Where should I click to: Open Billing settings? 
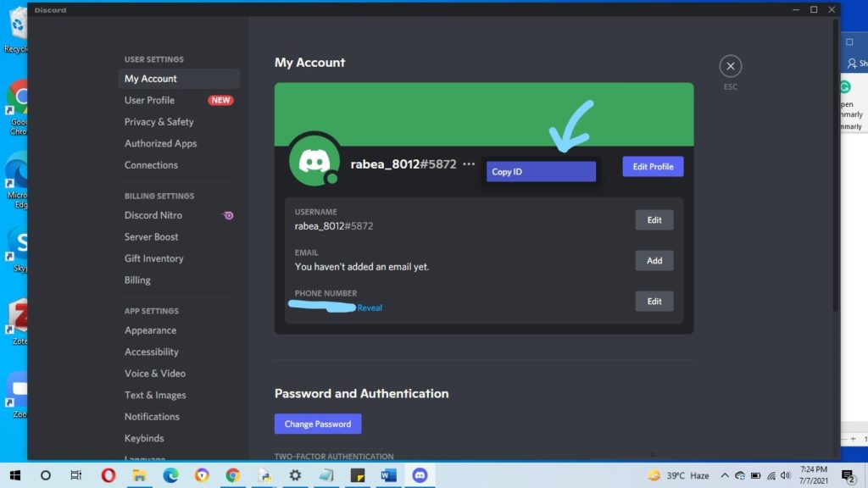click(179, 280)
